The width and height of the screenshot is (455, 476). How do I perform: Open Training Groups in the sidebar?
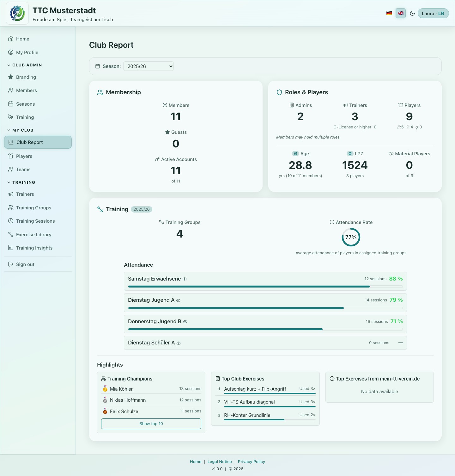pyautogui.click(x=38, y=207)
